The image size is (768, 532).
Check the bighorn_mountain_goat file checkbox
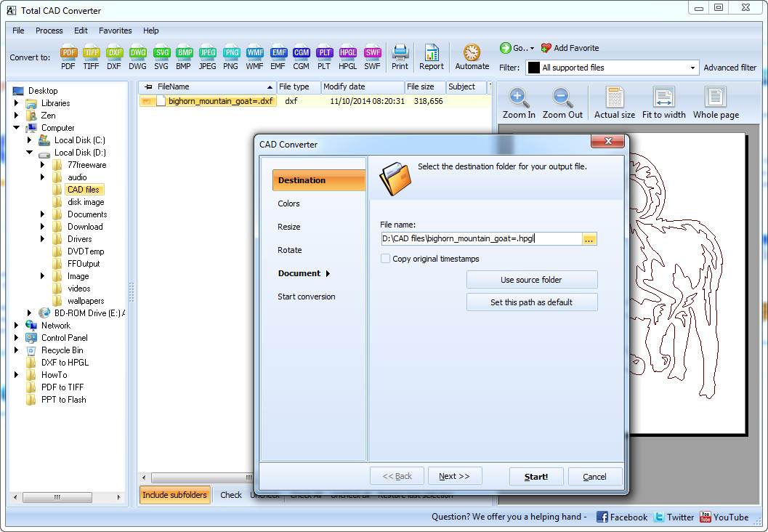147,101
